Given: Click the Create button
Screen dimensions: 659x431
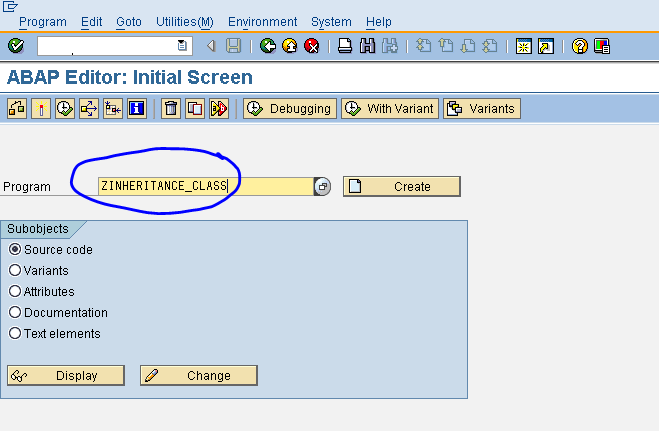Looking at the screenshot, I should point(402,187).
